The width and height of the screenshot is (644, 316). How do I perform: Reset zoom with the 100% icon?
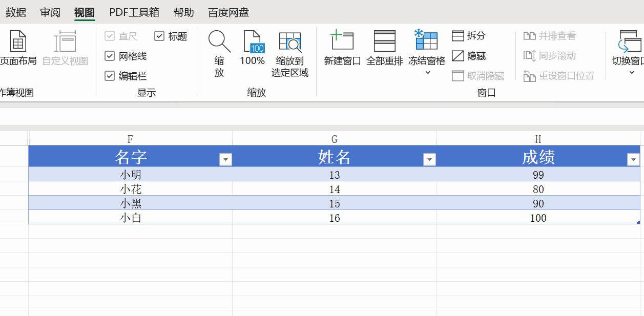(252, 41)
